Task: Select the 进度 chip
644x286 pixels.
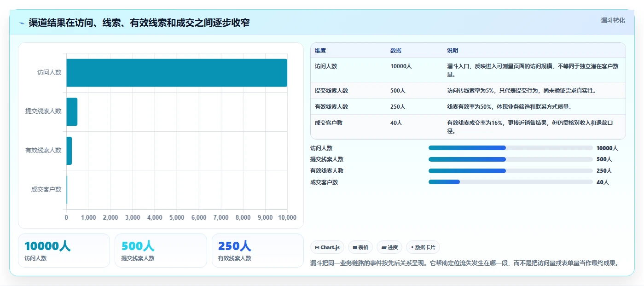Action: click(389, 247)
